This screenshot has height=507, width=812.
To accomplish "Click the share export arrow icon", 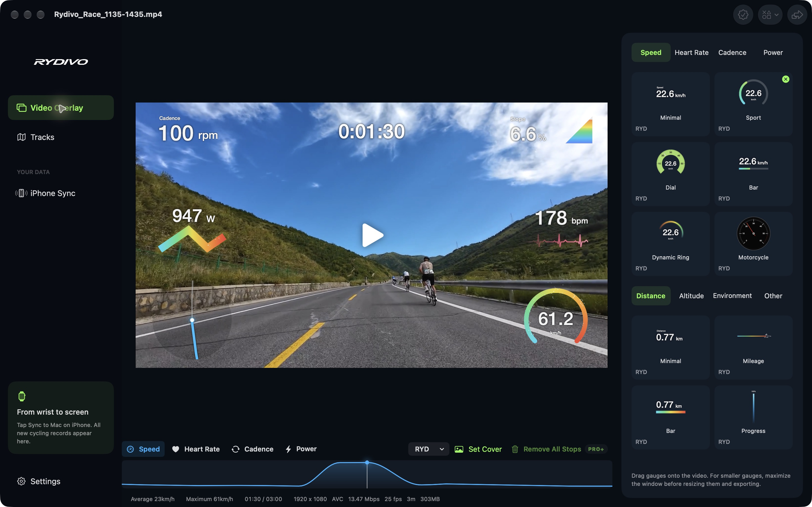I will click(x=797, y=15).
